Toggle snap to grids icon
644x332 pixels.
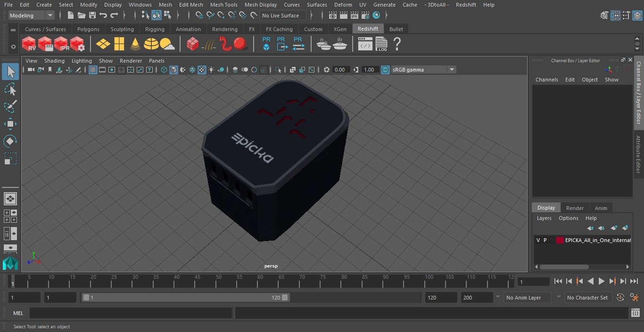[x=199, y=16]
